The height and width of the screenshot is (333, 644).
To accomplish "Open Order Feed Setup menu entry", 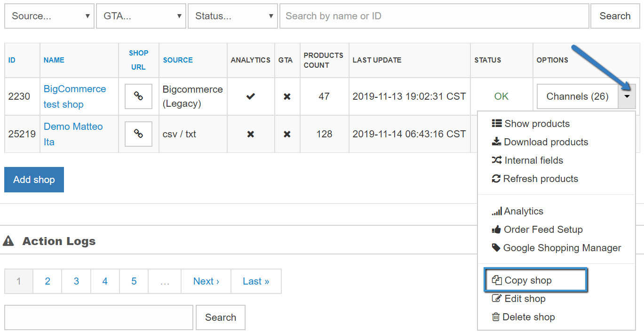I will coord(537,230).
